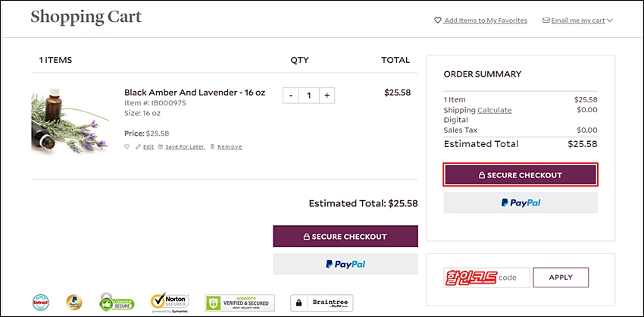The width and height of the screenshot is (644, 317).
Task: Click the Calculate shipping link
Action: [x=494, y=110]
